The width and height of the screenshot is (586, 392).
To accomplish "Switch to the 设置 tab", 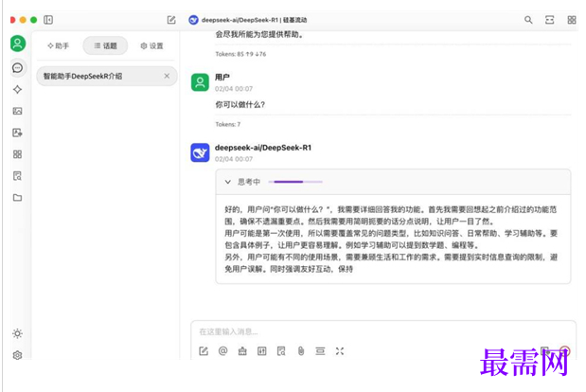I will point(151,46).
